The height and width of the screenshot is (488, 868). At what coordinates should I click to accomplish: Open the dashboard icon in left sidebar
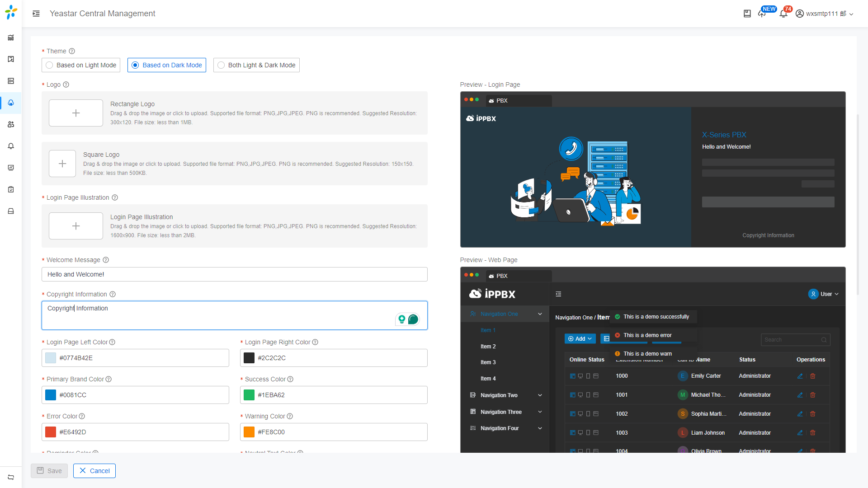pyautogui.click(x=11, y=38)
